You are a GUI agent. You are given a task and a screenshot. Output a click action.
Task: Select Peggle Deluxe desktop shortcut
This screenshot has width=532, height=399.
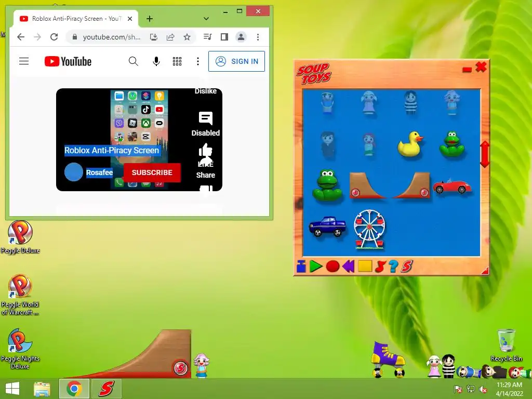(x=20, y=237)
